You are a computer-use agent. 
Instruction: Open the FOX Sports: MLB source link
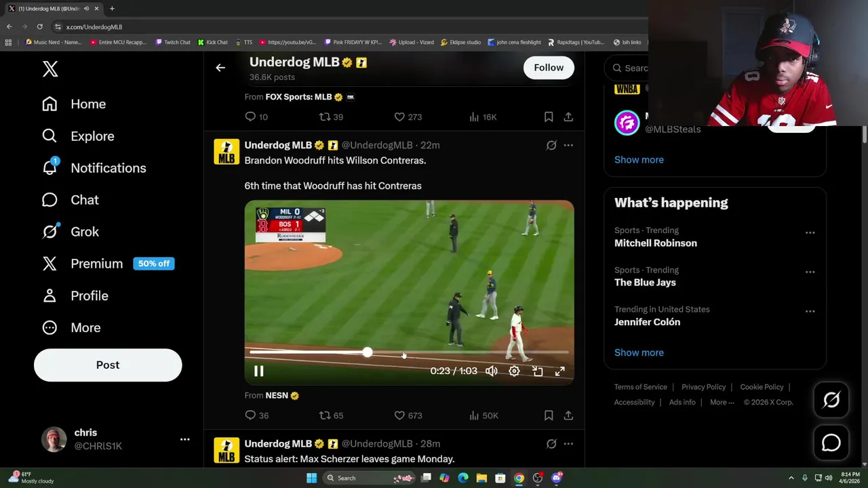298,97
